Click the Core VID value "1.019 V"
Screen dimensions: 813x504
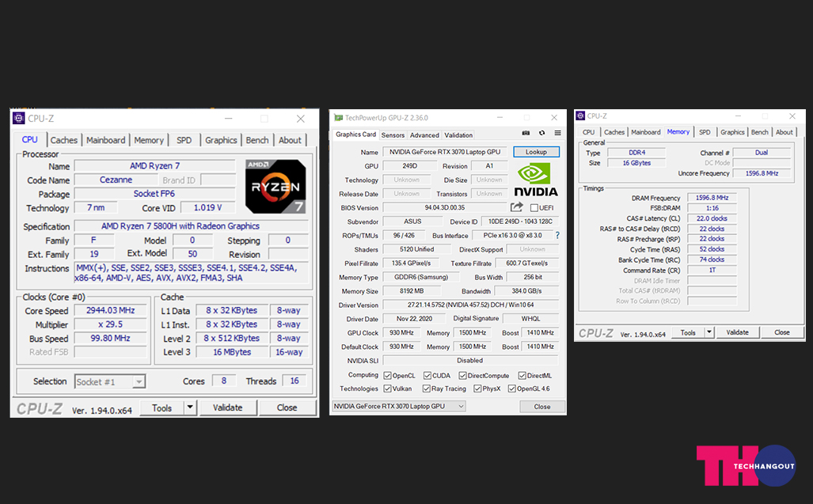point(208,208)
